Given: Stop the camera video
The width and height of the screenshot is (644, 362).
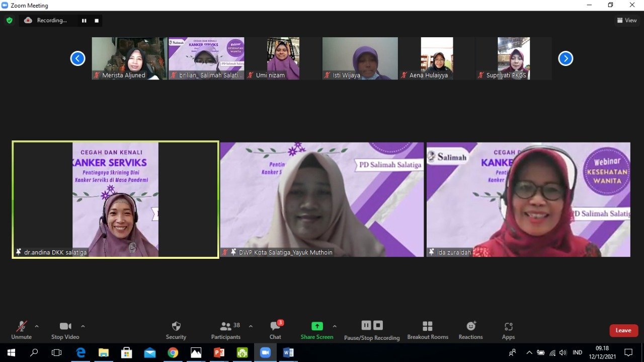Looking at the screenshot, I should tap(65, 330).
